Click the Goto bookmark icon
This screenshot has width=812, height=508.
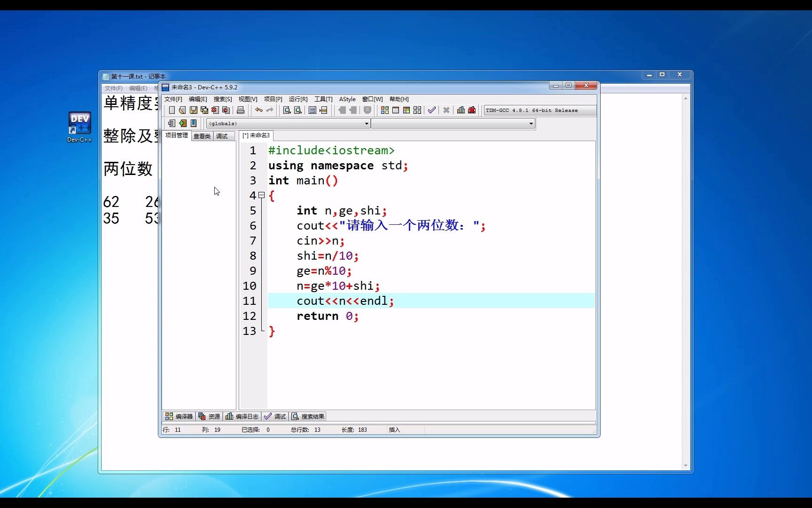tap(193, 123)
